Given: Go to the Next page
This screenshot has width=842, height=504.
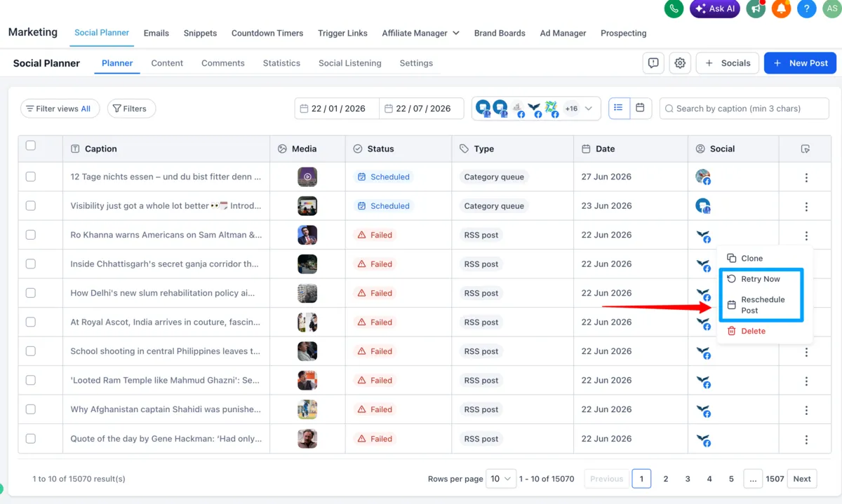Looking at the screenshot, I should coord(802,479).
